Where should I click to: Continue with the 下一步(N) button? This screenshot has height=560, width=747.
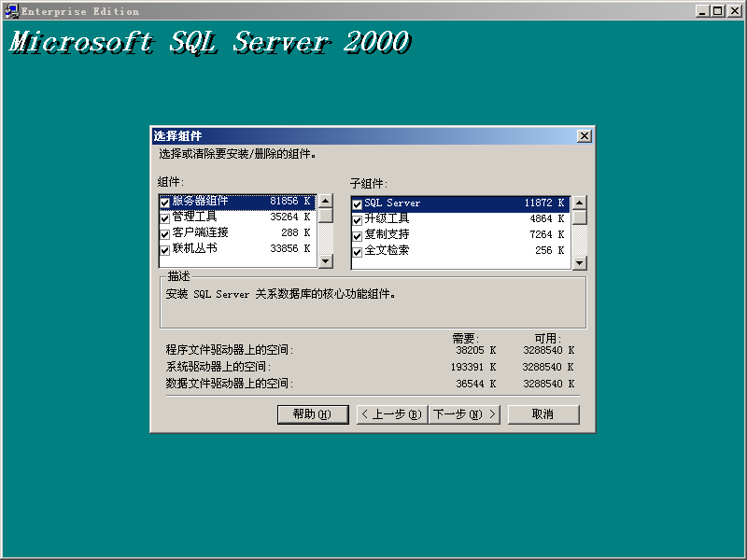click(464, 414)
